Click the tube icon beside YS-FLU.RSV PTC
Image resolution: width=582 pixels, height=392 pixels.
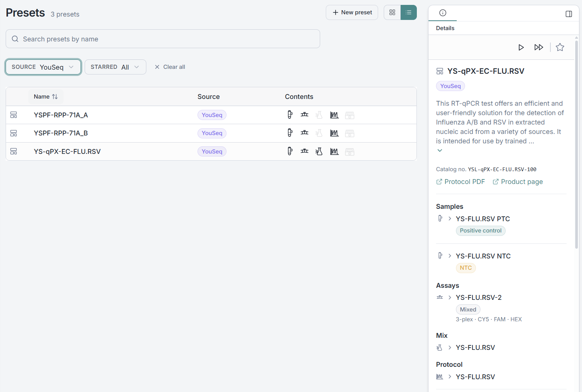point(440,218)
